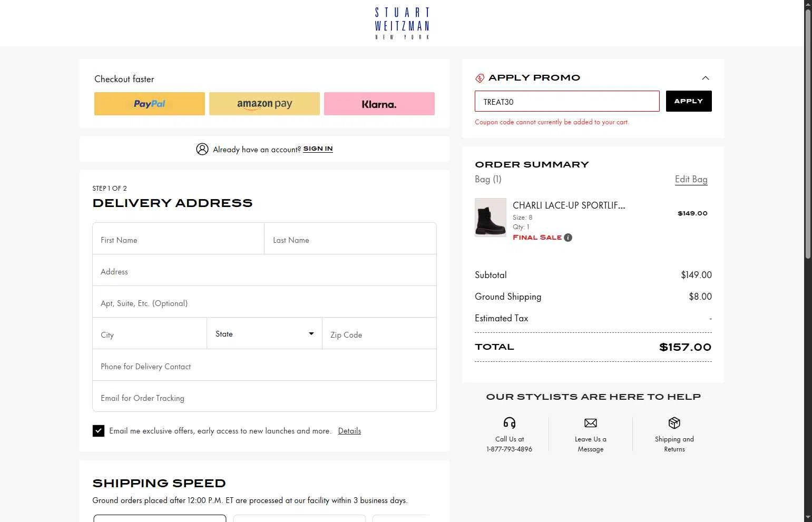Viewport: 812px width, 522px height.
Task: Focus the Zip Code field
Action: [x=379, y=333]
